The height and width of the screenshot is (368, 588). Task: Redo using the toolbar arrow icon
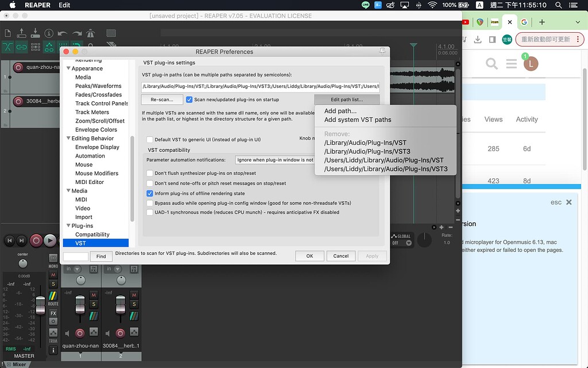coord(76,33)
